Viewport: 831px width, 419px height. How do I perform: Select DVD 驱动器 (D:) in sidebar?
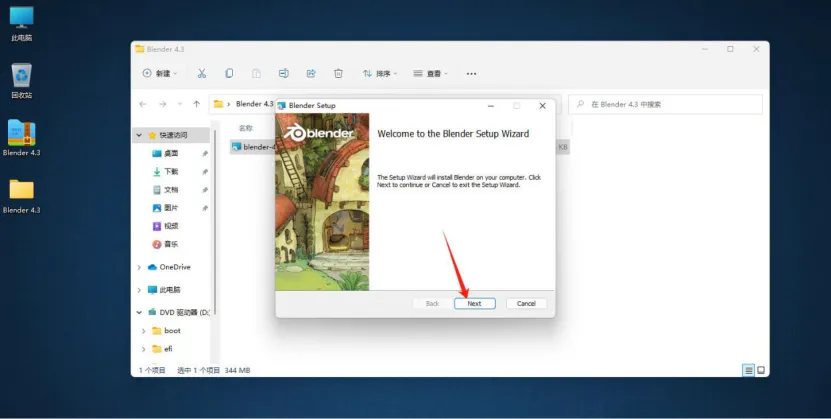pos(179,313)
